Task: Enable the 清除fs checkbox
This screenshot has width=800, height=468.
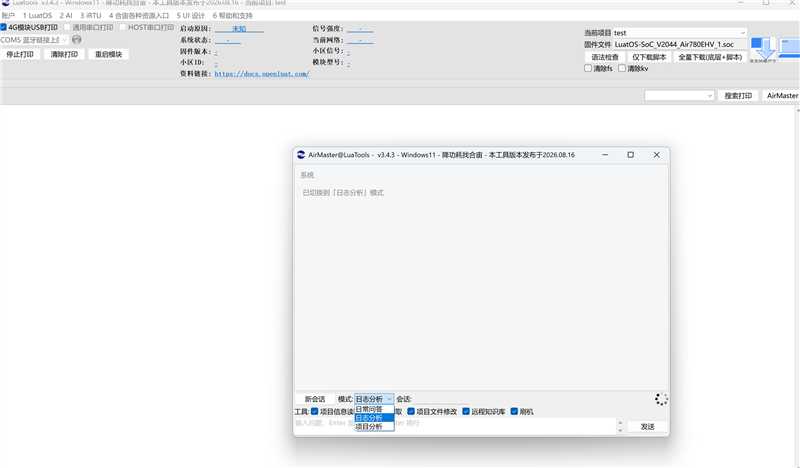Action: click(588, 68)
